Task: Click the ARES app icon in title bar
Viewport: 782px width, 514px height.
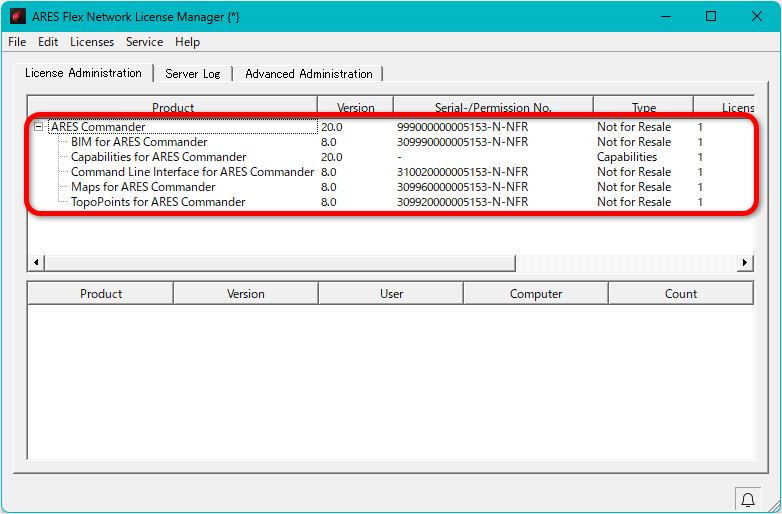Action: (x=17, y=16)
